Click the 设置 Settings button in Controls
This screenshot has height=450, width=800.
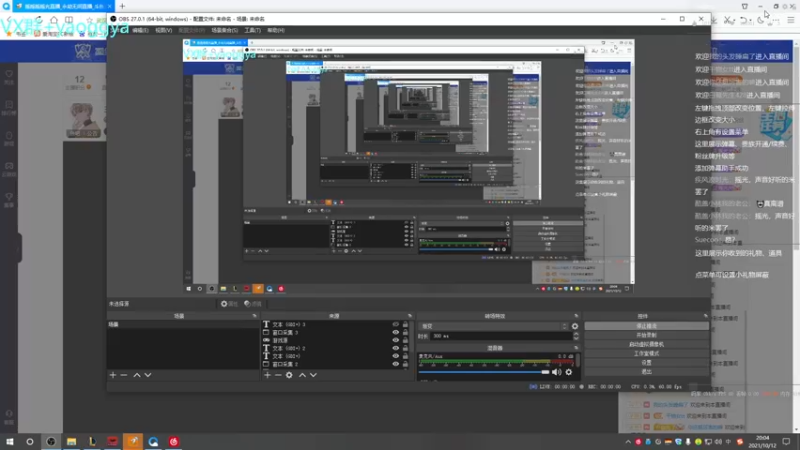tap(646, 363)
